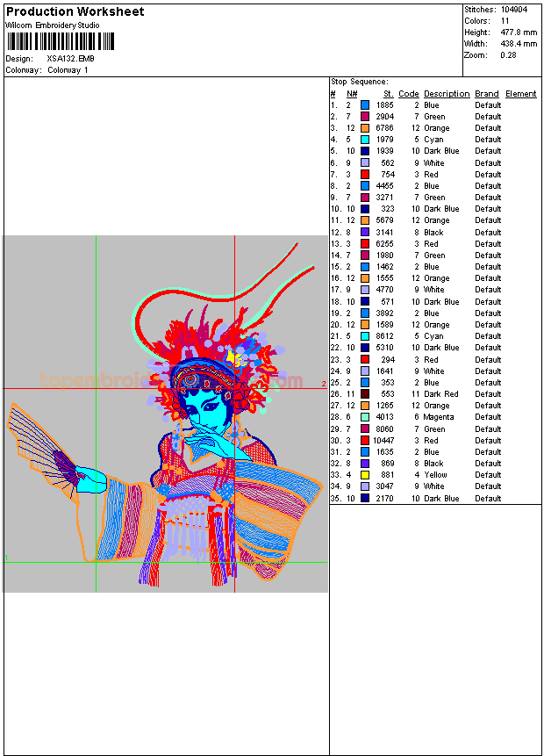Click stitch count '5679' in row 11
The image size is (544, 756).
(385, 220)
